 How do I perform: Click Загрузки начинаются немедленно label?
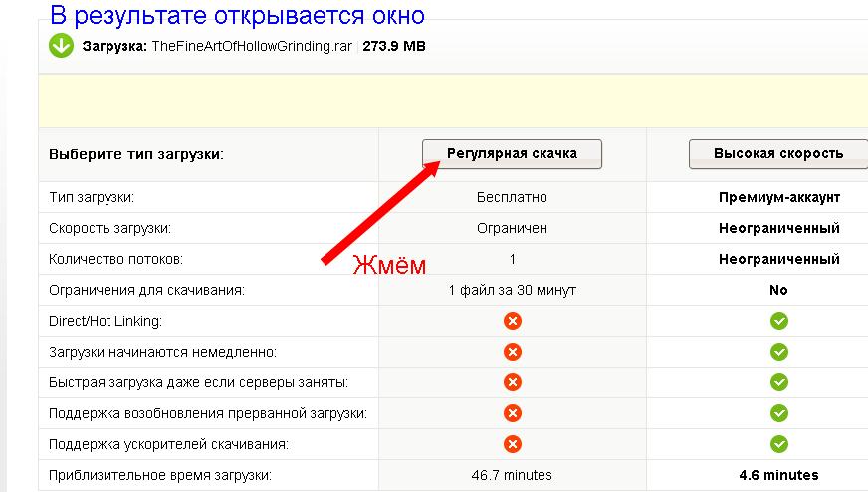163,352
